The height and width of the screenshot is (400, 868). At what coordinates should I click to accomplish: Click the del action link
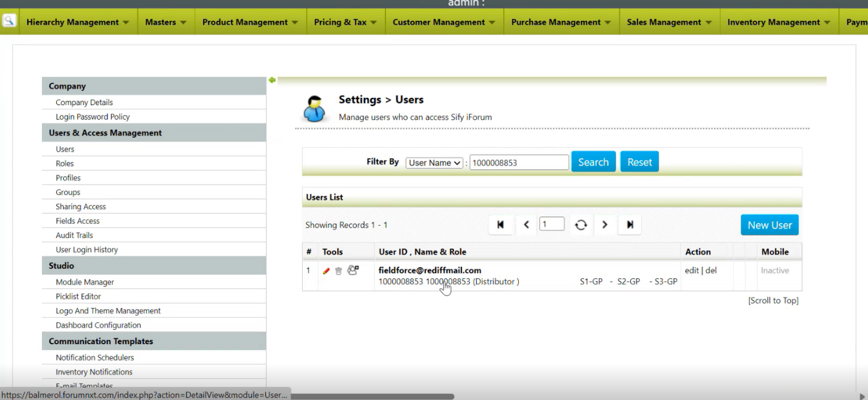pyautogui.click(x=711, y=270)
